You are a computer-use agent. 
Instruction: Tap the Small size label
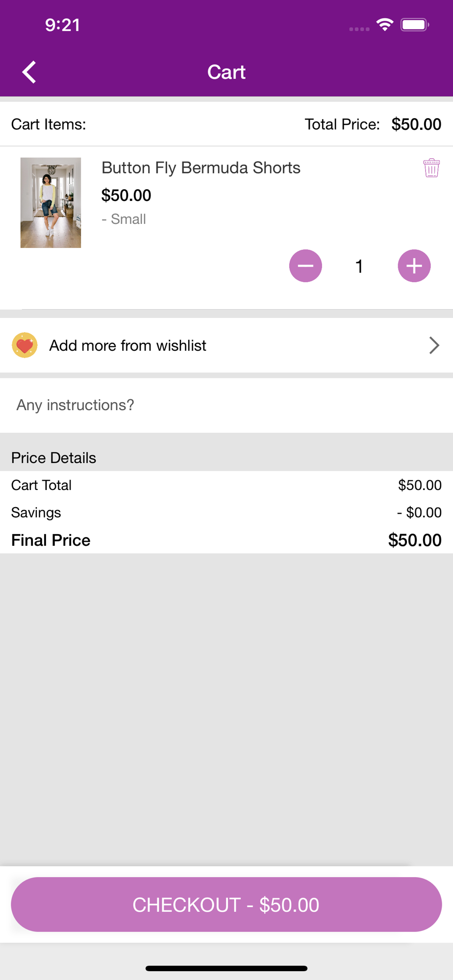(124, 219)
